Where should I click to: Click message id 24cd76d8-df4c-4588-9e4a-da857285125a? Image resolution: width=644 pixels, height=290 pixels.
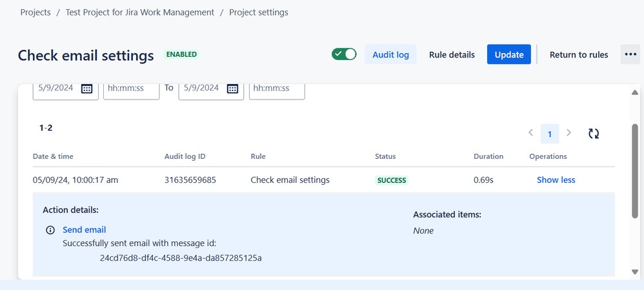point(181,258)
